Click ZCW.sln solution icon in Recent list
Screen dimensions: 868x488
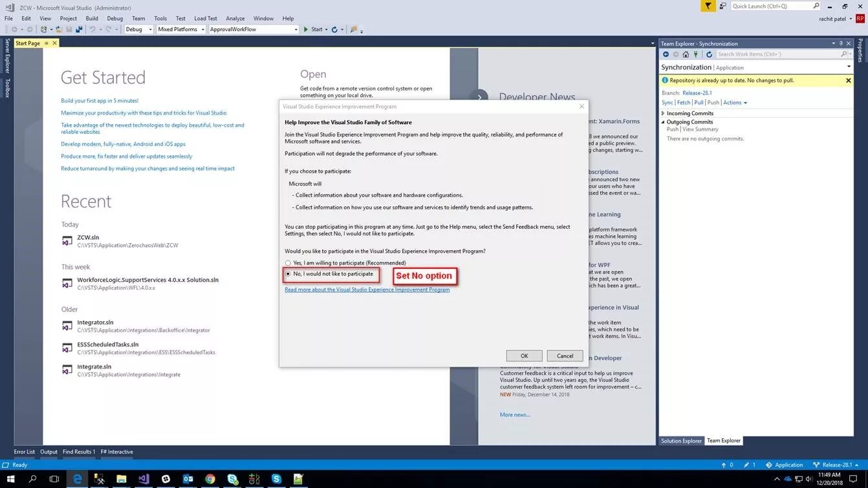click(67, 241)
